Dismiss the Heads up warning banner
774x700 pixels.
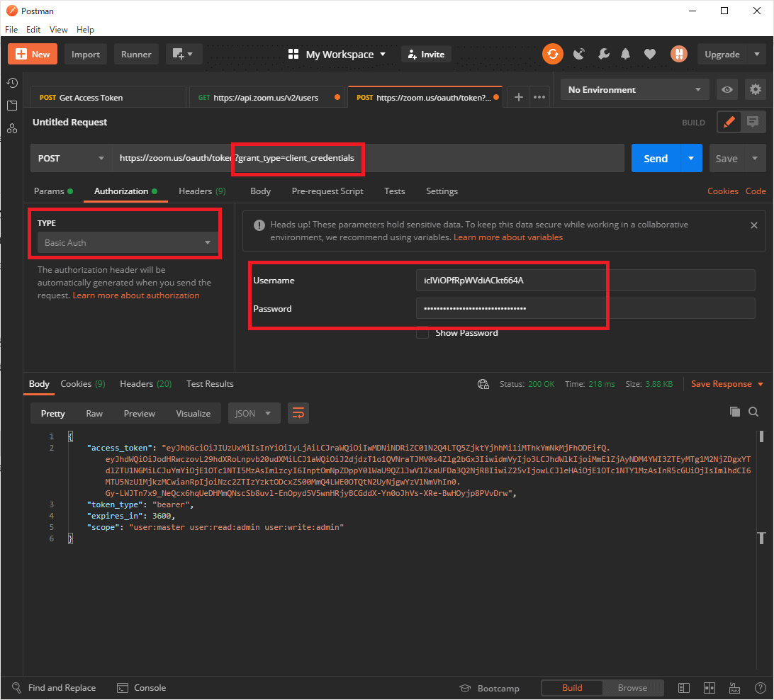coord(753,225)
